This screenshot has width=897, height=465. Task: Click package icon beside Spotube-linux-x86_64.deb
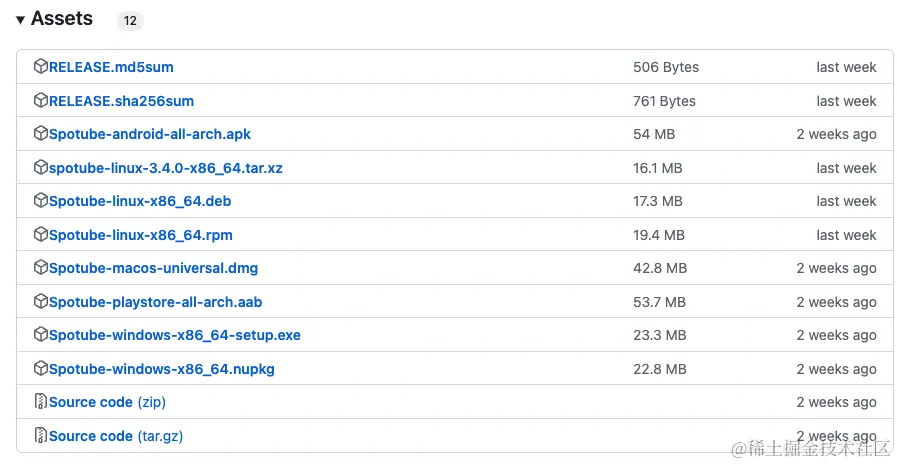coord(41,200)
